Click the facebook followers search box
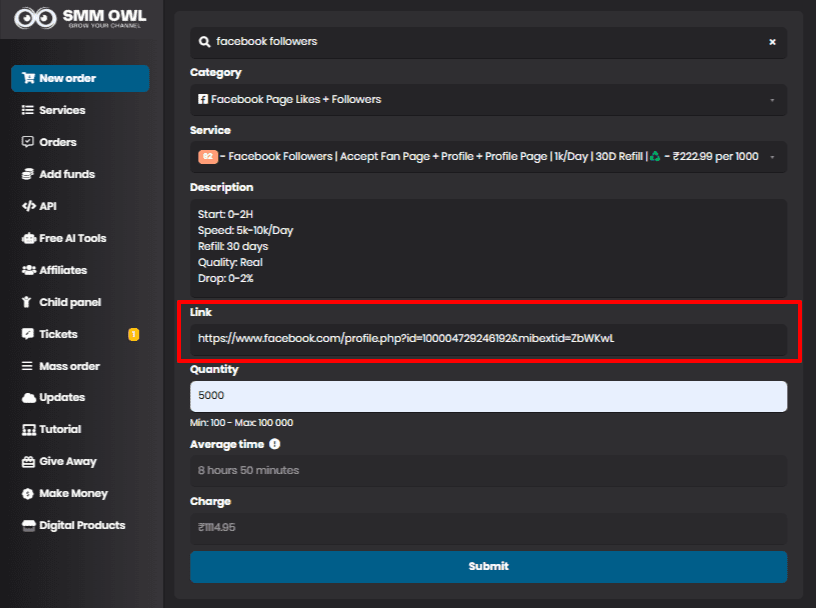 (480, 42)
